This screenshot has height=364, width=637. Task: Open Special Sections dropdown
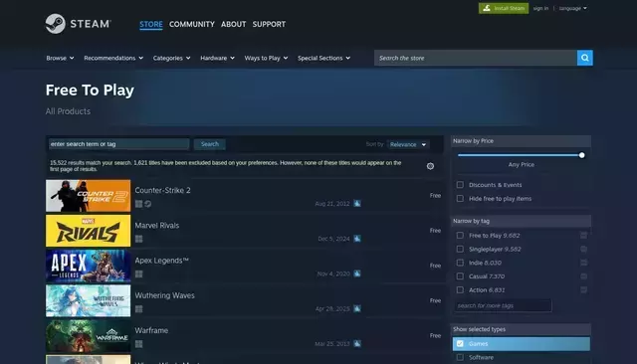click(323, 58)
